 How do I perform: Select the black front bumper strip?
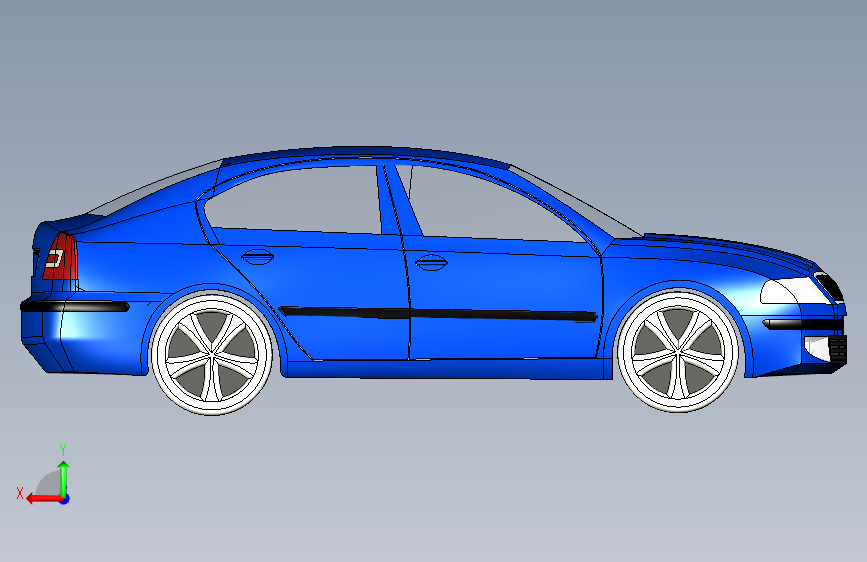click(x=802, y=324)
